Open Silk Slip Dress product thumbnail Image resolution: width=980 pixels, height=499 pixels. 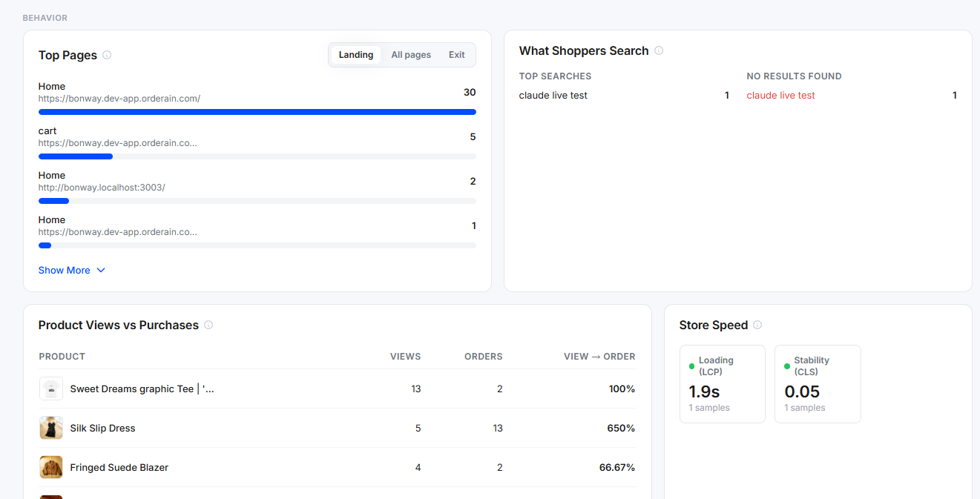pos(51,428)
